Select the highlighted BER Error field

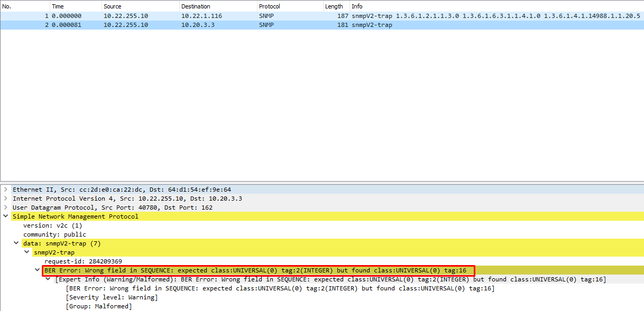211,270
